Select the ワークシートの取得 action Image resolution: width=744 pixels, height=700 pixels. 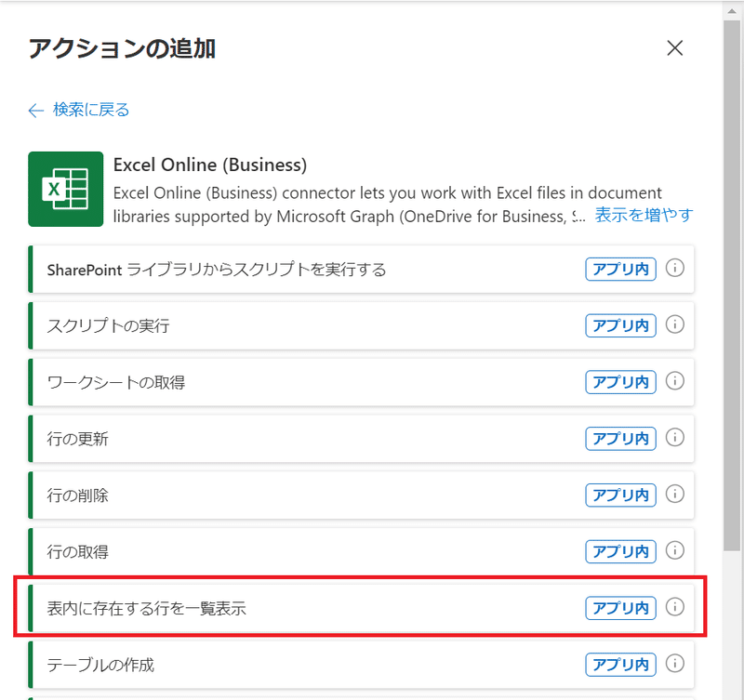pos(361,382)
